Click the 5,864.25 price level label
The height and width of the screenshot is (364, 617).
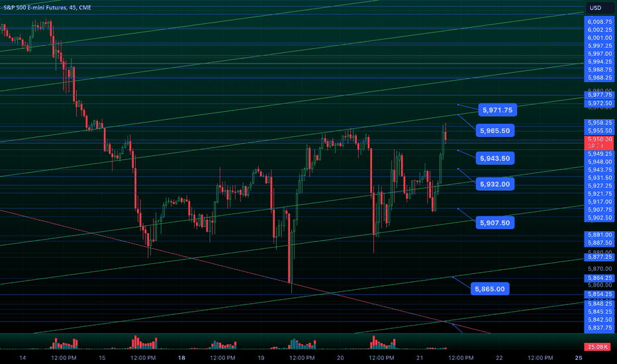[600, 278]
